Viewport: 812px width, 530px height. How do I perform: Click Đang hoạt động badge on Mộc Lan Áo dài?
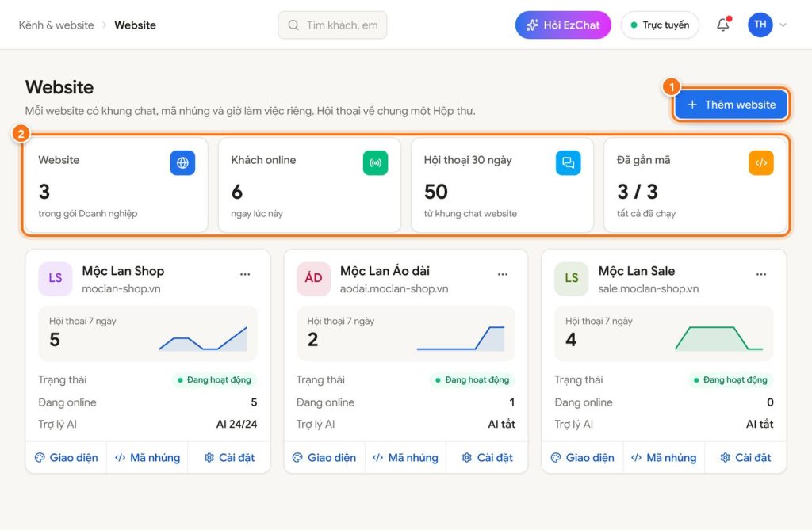(473, 380)
